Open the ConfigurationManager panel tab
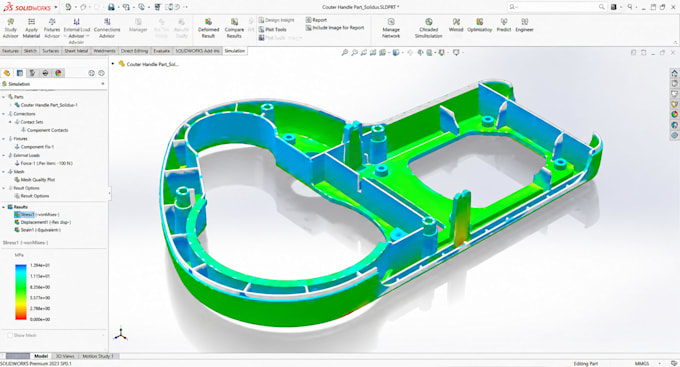The width and height of the screenshot is (680, 367). pos(32,73)
